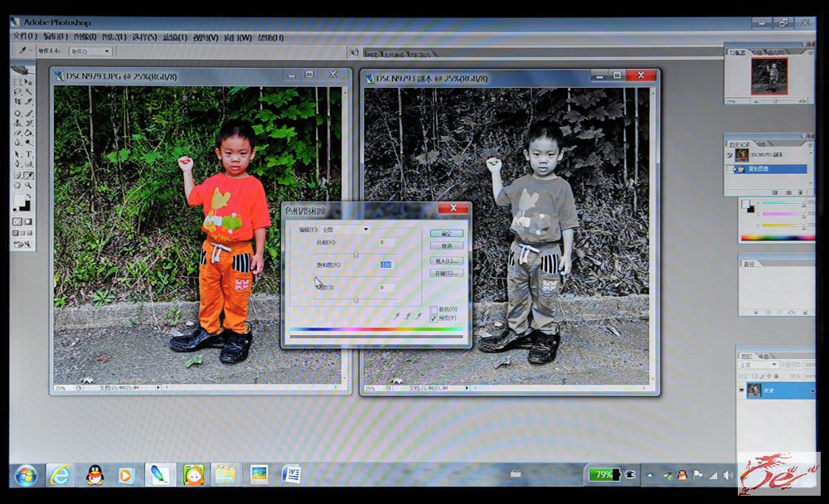Image resolution: width=829 pixels, height=504 pixels.
Task: Open the Edit (编辑) menu
Action: (x=55, y=36)
